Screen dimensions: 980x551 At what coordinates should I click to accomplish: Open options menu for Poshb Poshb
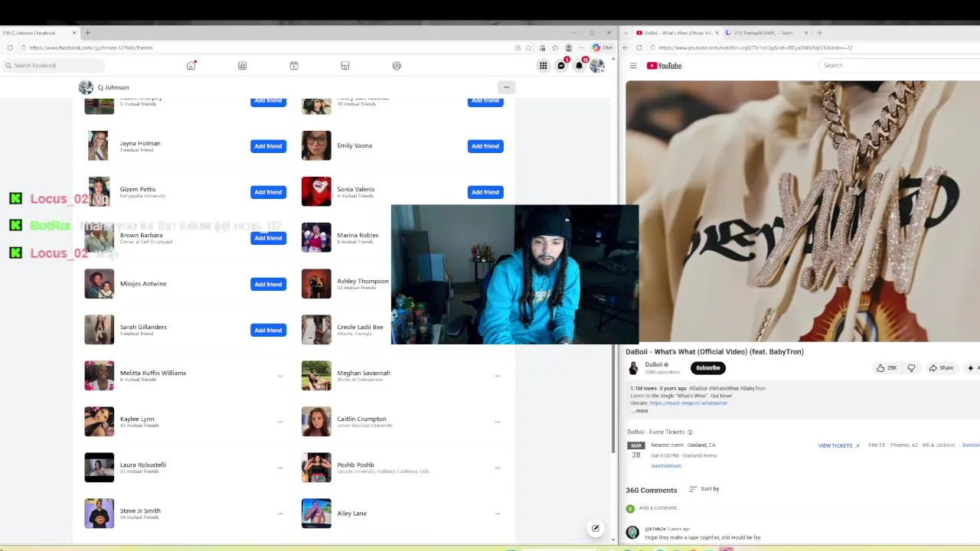click(498, 468)
